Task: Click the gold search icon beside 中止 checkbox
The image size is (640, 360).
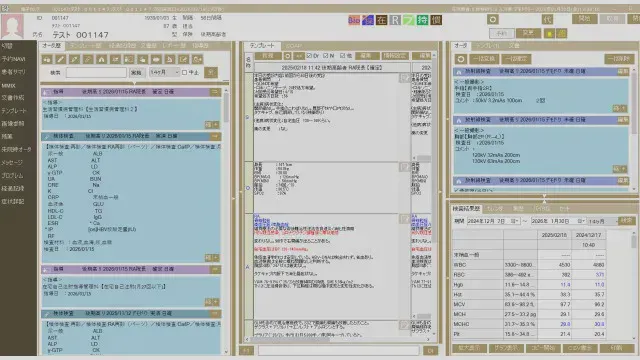Action: tap(211, 73)
